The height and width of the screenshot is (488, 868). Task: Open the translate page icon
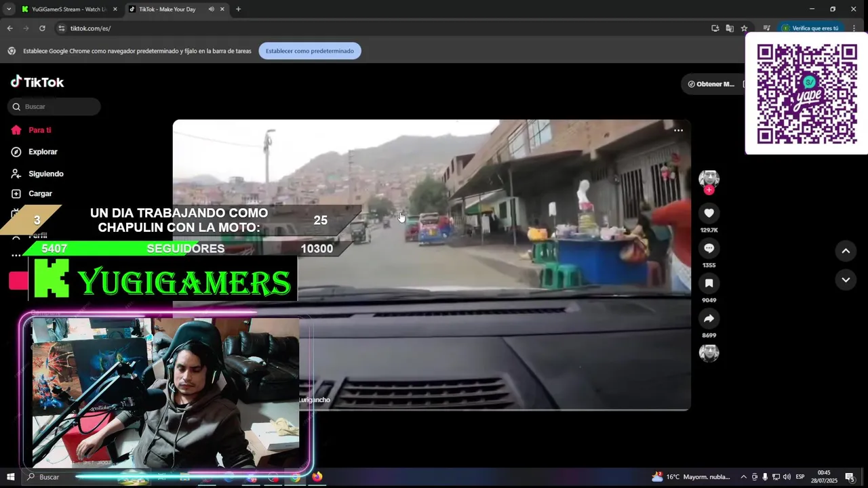(730, 28)
